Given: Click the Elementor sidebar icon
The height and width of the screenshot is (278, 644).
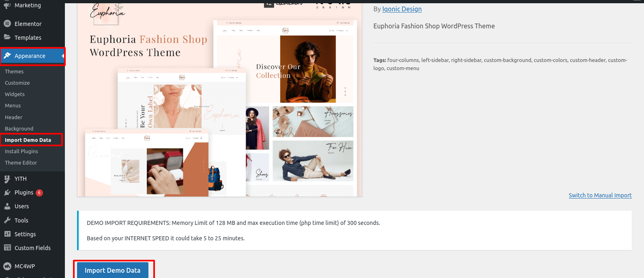Looking at the screenshot, I should [7, 24].
